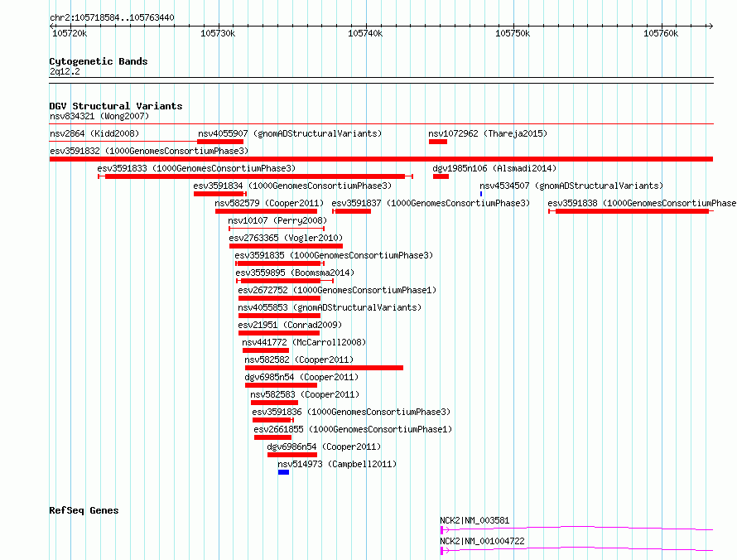Open NCK2|NM_003581 gene label

(x=474, y=520)
